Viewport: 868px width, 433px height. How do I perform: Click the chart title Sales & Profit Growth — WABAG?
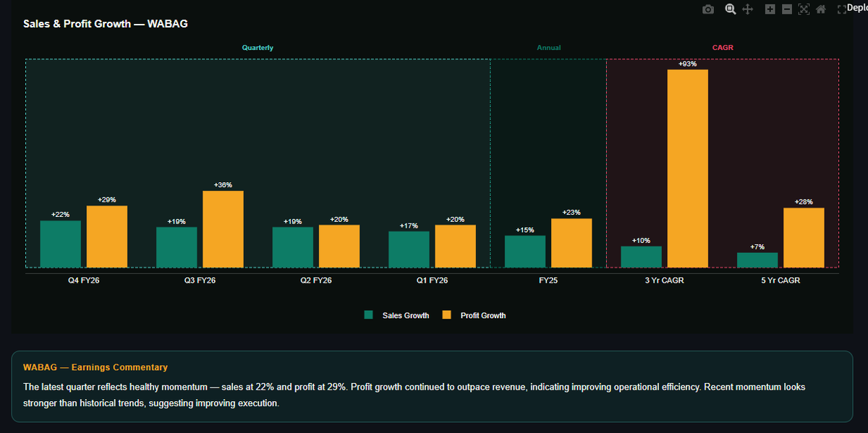(106, 24)
